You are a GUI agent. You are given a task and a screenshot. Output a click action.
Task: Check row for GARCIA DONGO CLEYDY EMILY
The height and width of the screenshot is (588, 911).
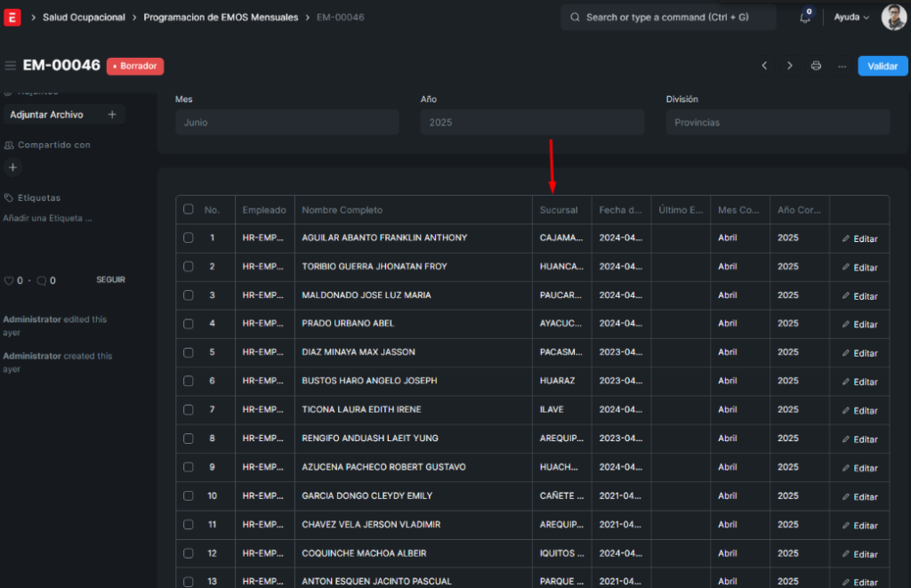pyautogui.click(x=189, y=495)
